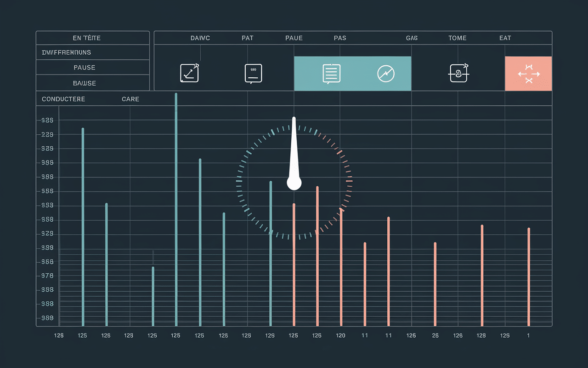Open the PAS tab

tap(339, 38)
